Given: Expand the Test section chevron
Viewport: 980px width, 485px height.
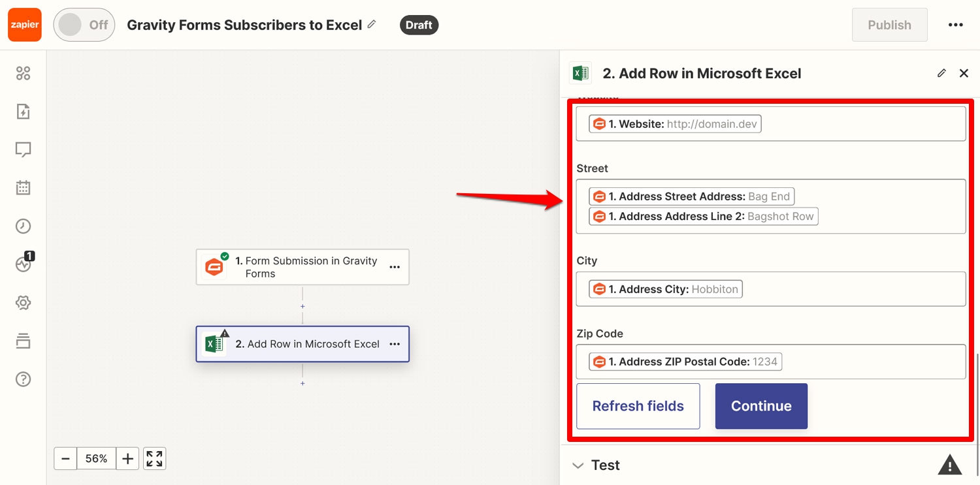Looking at the screenshot, I should 578,465.
